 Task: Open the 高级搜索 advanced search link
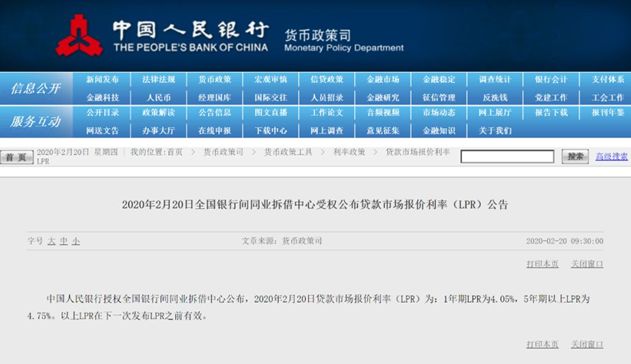click(611, 156)
